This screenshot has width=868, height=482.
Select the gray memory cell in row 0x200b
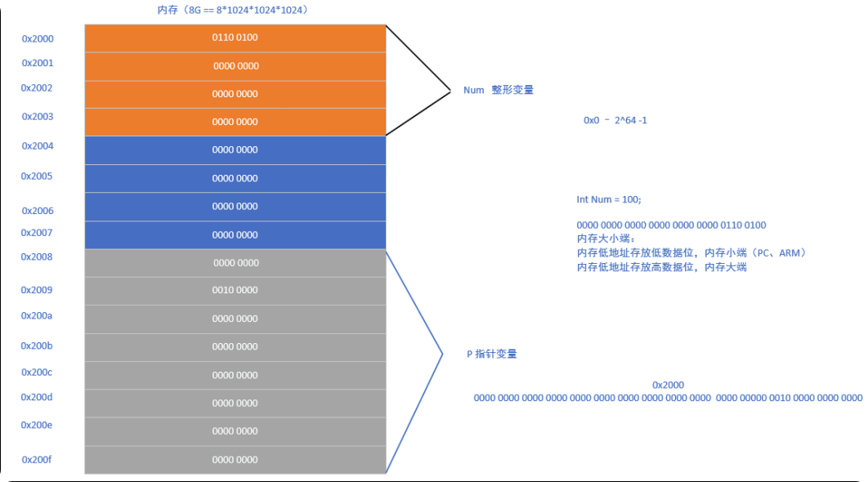[x=235, y=347]
